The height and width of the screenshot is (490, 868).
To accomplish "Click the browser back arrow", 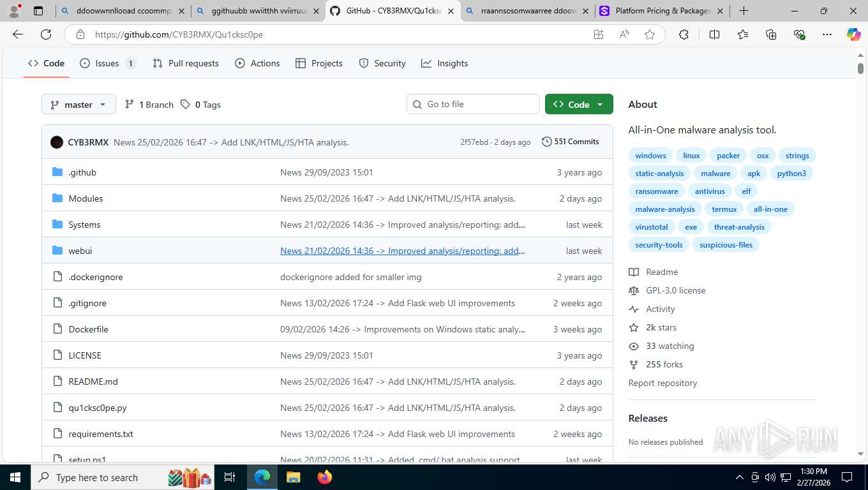I will point(18,34).
